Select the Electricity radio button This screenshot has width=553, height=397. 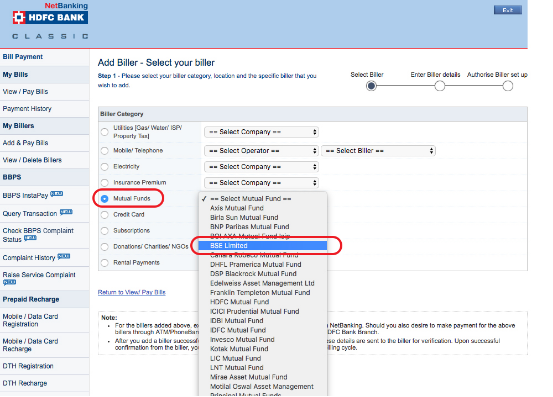(104, 167)
